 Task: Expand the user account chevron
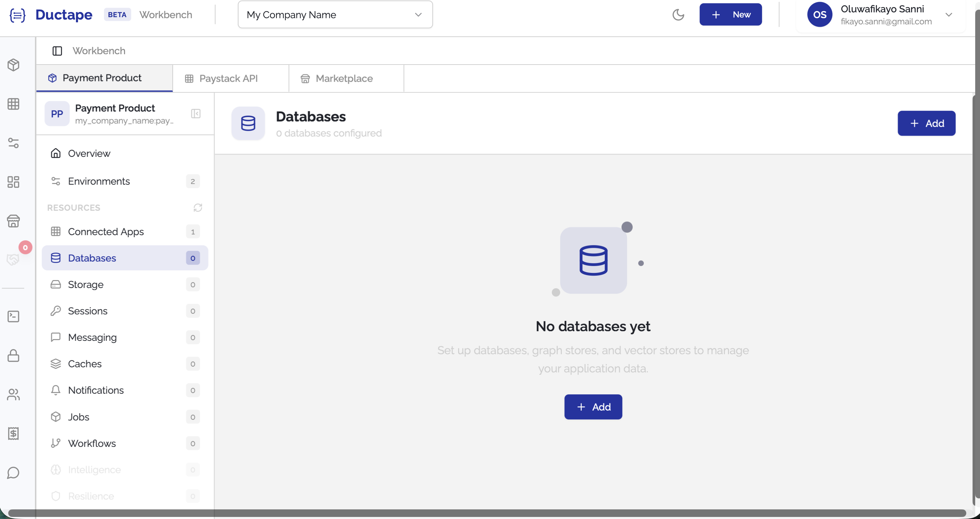pyautogui.click(x=949, y=15)
